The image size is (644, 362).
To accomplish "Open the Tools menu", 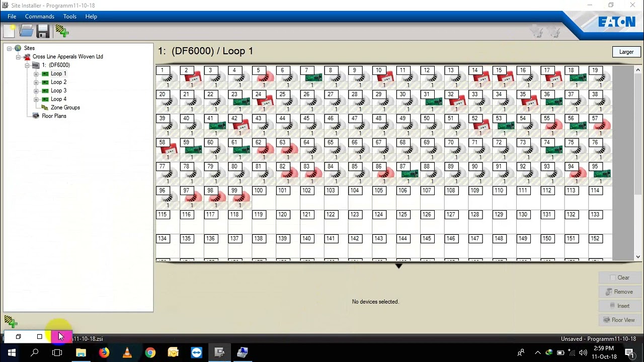I will coord(70,17).
